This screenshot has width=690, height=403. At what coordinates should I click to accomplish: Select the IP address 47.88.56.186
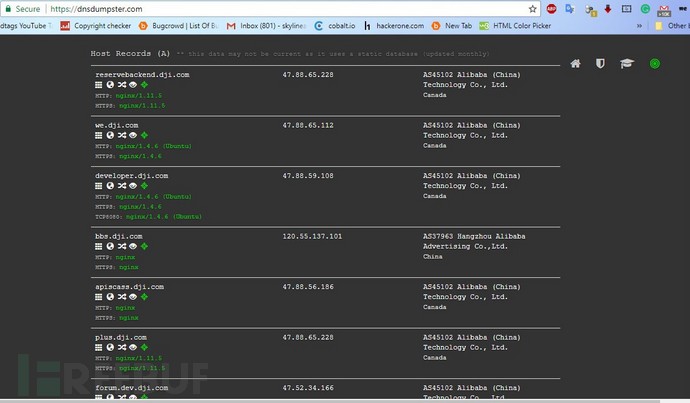308,287
